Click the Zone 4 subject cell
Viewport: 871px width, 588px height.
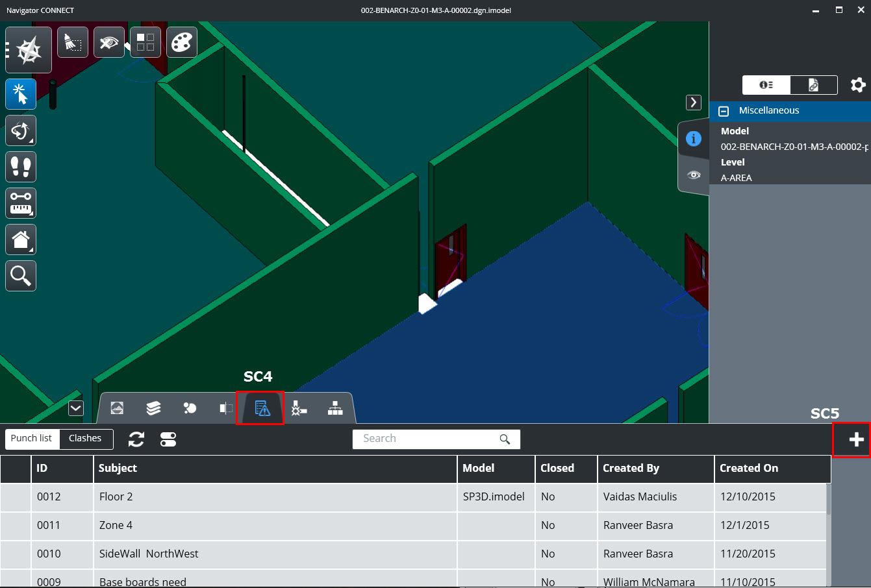point(275,526)
